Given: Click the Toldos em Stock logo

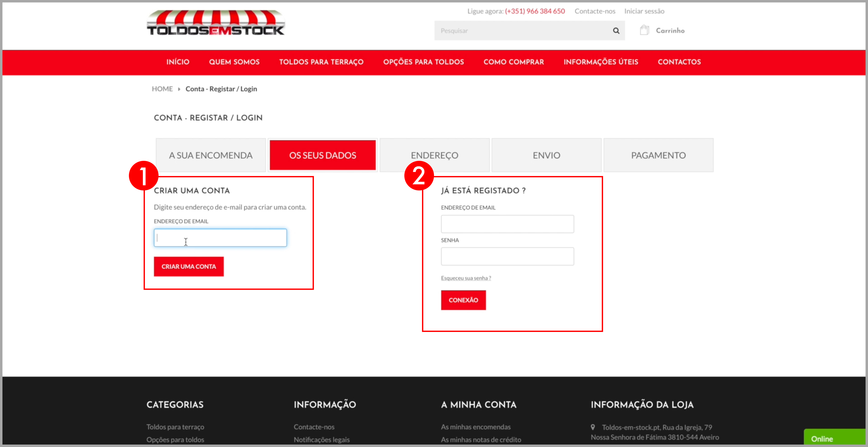Looking at the screenshot, I should pyautogui.click(x=216, y=23).
